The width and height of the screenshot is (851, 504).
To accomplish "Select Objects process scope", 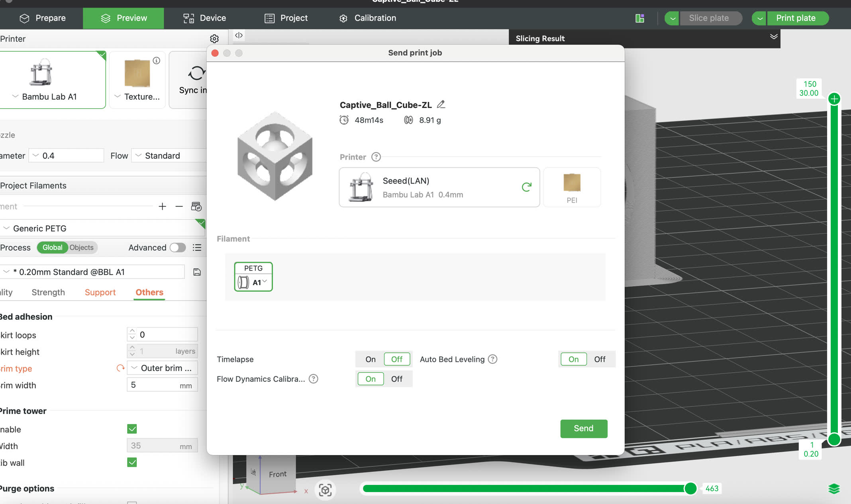I will (x=82, y=248).
